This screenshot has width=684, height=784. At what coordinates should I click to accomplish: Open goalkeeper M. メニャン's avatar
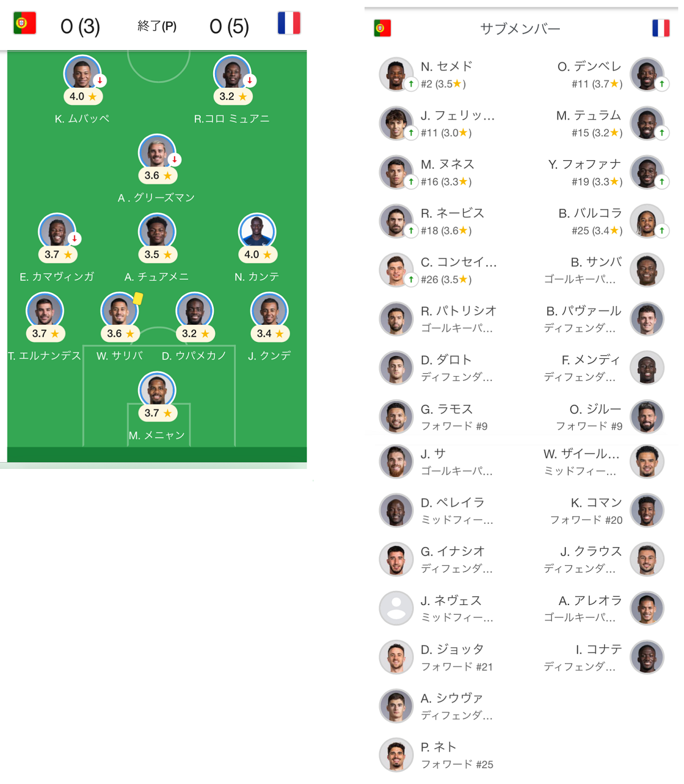tap(157, 390)
